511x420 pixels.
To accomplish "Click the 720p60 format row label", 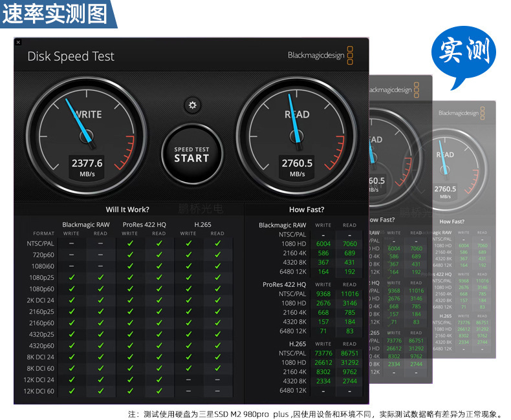I will click(x=43, y=255).
